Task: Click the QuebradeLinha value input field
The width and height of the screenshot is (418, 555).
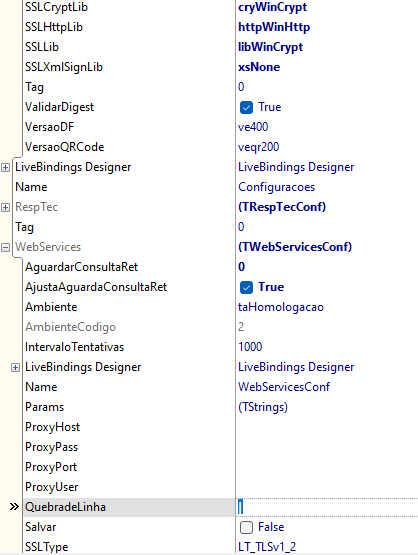Action: pyautogui.click(x=327, y=507)
